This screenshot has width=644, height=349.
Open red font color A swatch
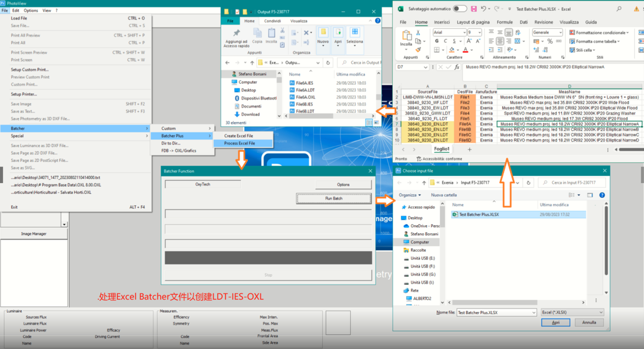465,50
